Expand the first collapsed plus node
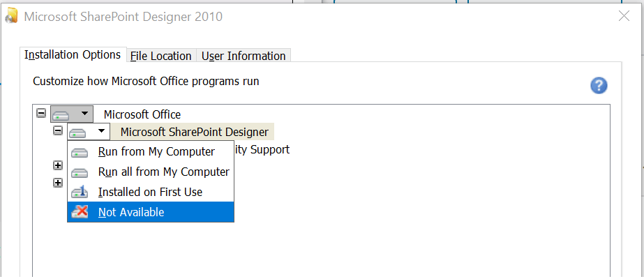The width and height of the screenshot is (644, 279). coord(58,165)
